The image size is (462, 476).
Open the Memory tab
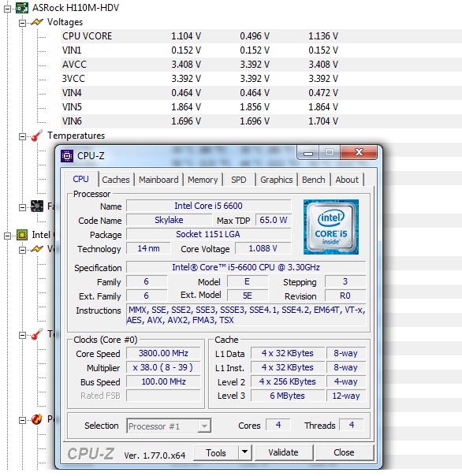click(x=203, y=180)
